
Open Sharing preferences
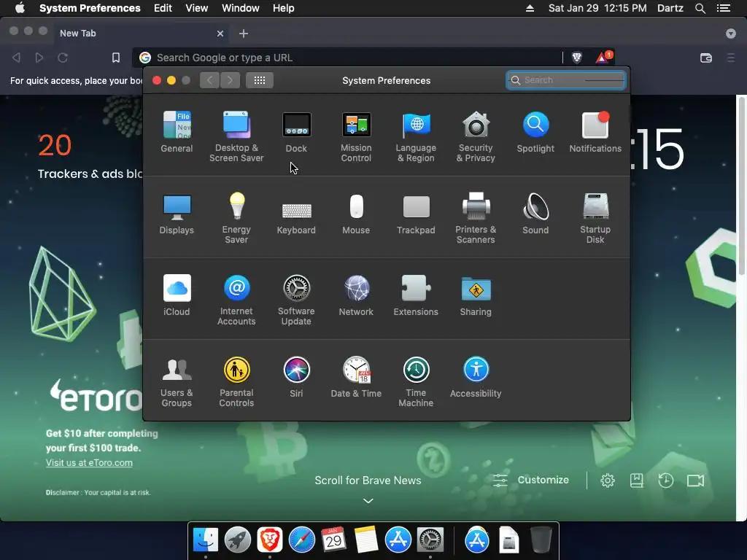(476, 295)
